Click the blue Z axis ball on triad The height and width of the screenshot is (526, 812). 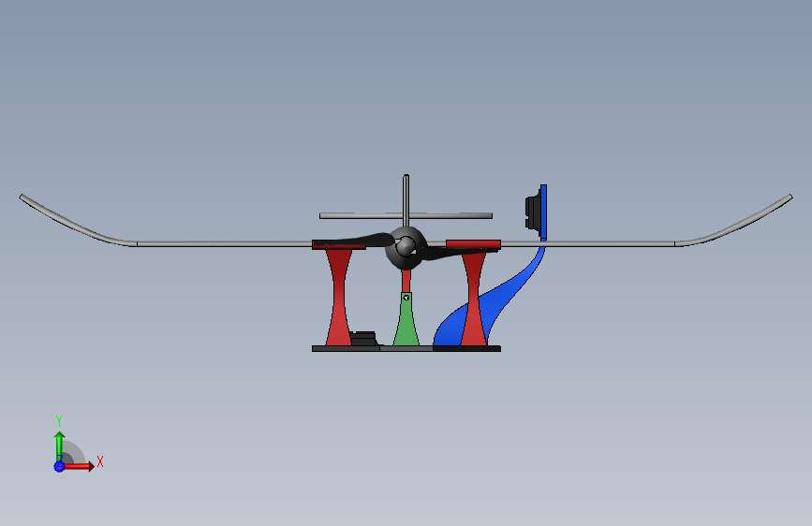click(x=60, y=466)
